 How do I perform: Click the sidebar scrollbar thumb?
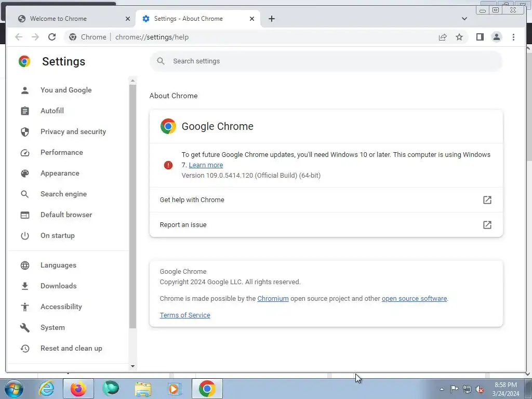(x=132, y=206)
